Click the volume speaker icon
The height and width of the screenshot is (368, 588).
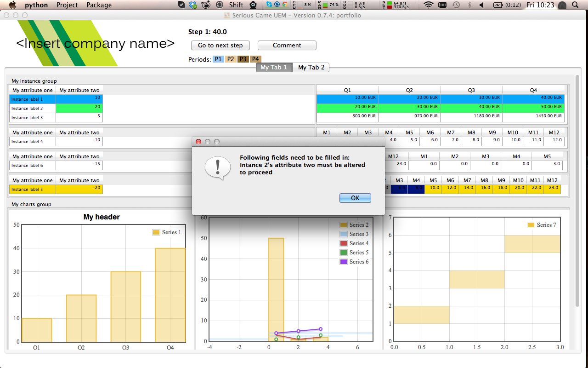(481, 5)
